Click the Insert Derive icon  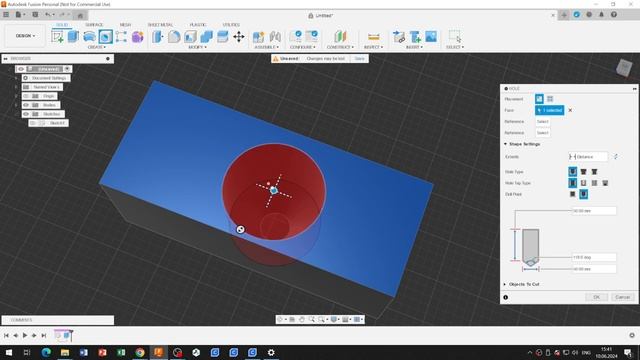pos(399,37)
